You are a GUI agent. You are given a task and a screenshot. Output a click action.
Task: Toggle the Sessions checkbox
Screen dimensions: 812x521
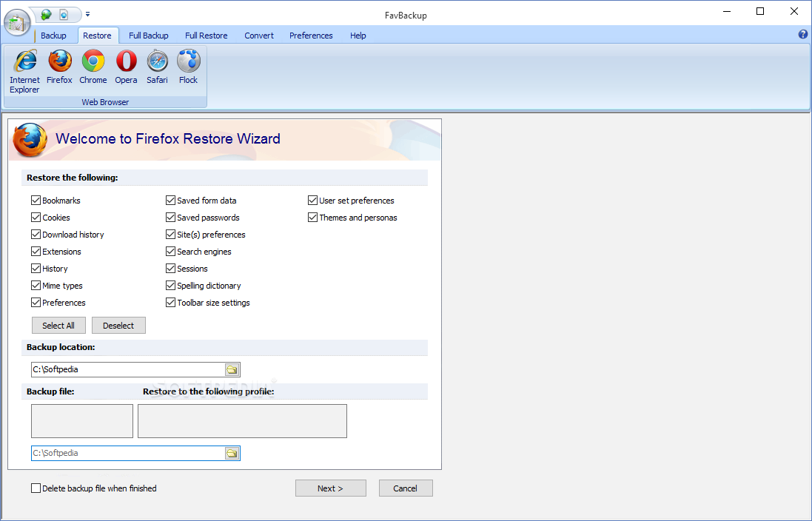point(170,269)
